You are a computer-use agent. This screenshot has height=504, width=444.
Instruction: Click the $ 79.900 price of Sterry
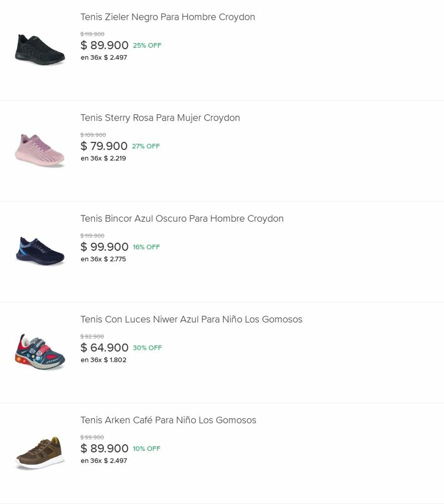pyautogui.click(x=104, y=146)
